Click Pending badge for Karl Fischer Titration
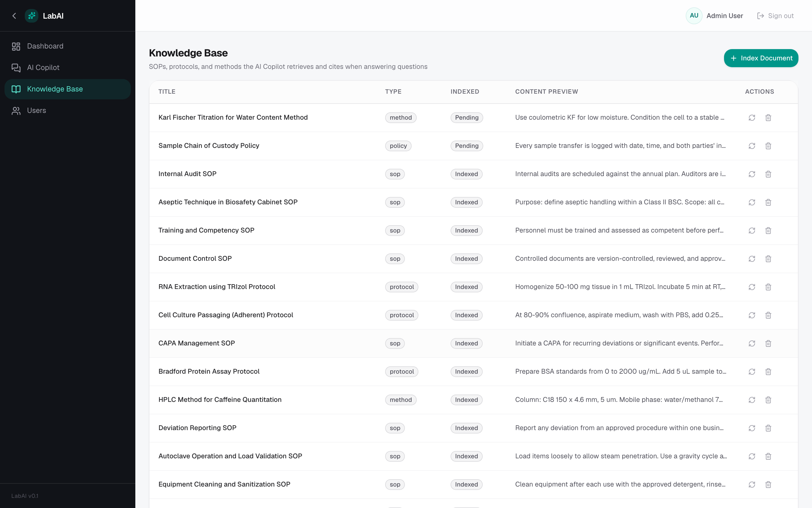Viewport: 812px width, 508px height. [x=467, y=118]
